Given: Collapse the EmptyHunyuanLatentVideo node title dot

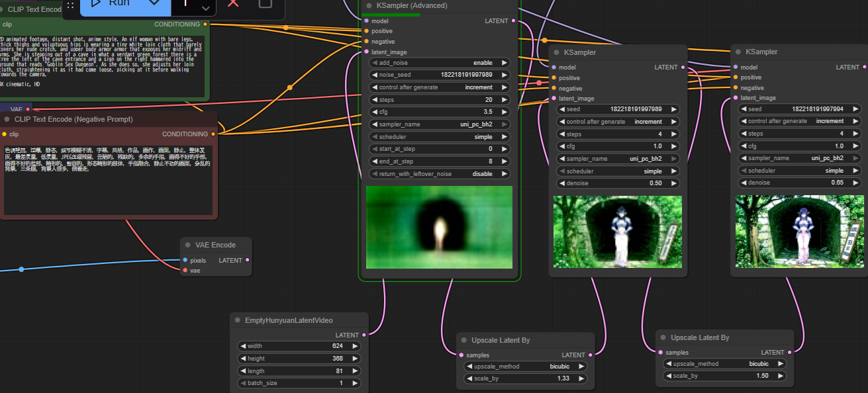Looking at the screenshot, I should [237, 320].
